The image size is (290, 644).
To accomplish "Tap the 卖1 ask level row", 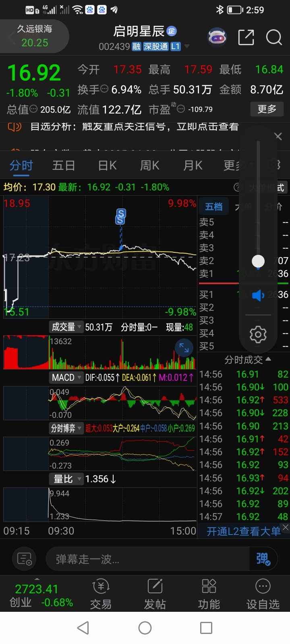I will pos(244,274).
